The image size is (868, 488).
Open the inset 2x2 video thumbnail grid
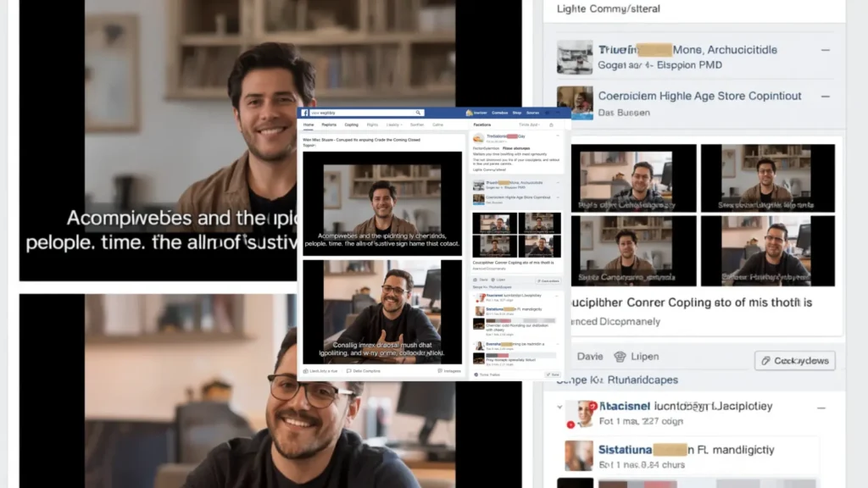coord(516,235)
